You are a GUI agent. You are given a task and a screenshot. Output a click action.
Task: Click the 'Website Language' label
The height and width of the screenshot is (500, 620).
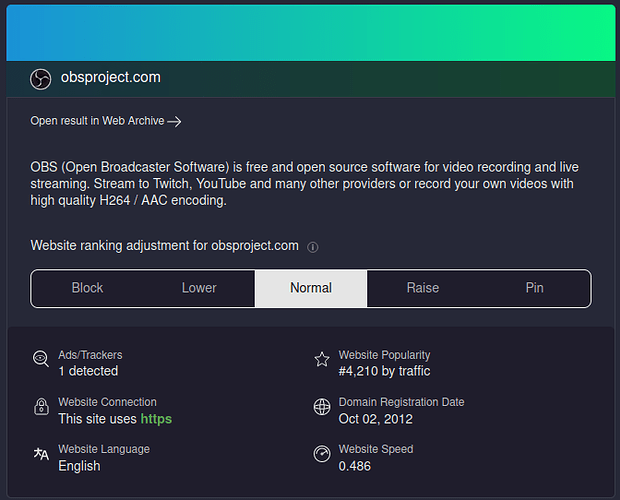tap(104, 449)
